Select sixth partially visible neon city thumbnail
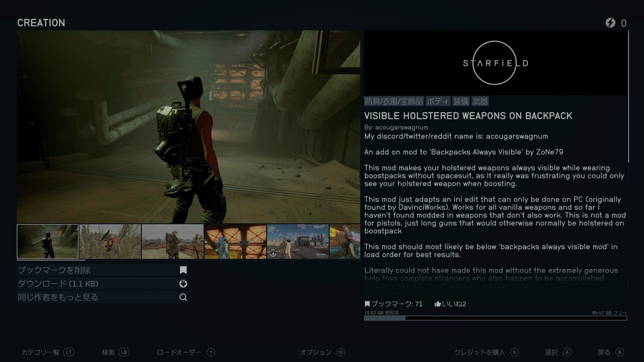644x362 pixels. point(345,241)
